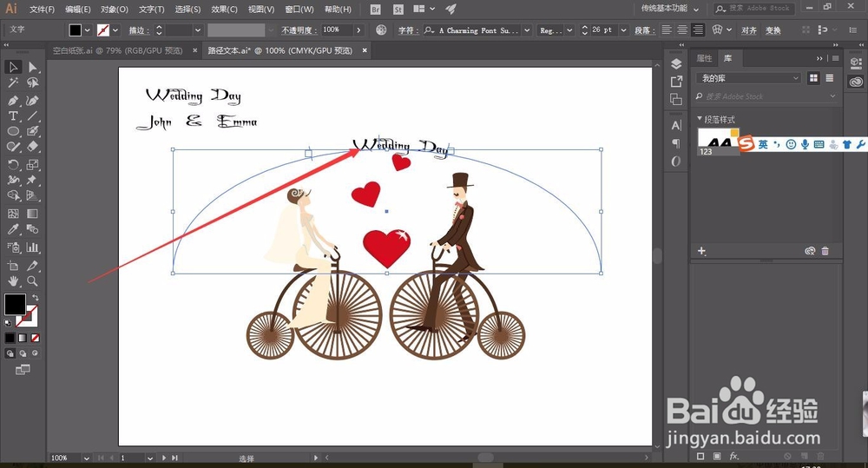The image size is (868, 468).
Task: Select the Eraser tool
Action: pyautogui.click(x=33, y=147)
